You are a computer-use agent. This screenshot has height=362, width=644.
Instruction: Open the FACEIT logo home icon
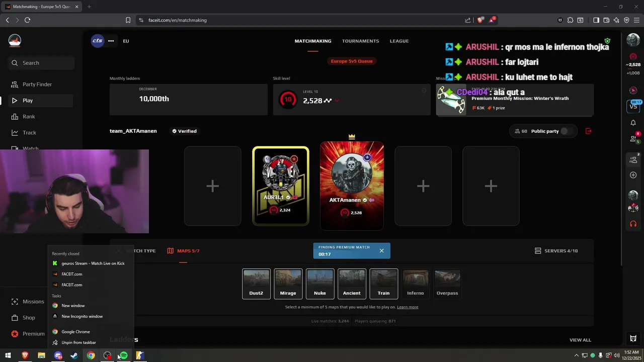click(15, 41)
